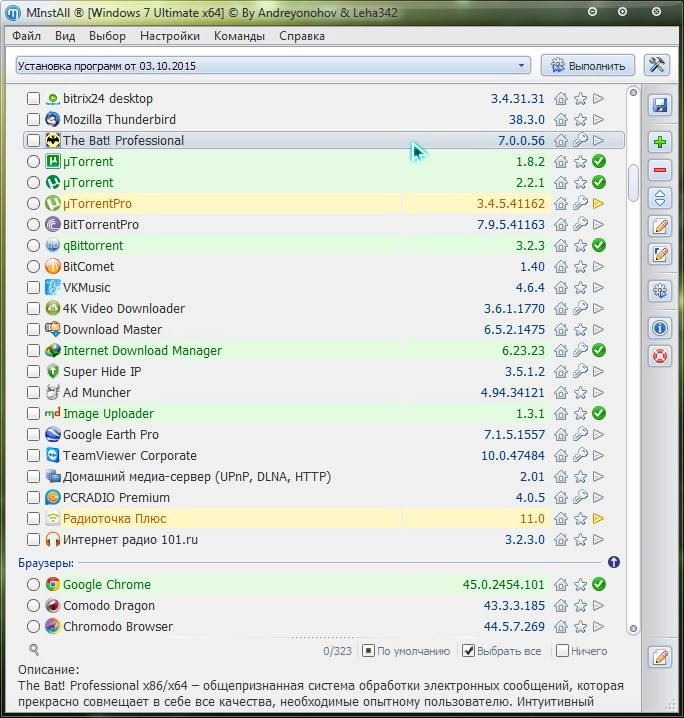
Task: Select the Image Uploader entry
Action: pyautogui.click(x=323, y=413)
